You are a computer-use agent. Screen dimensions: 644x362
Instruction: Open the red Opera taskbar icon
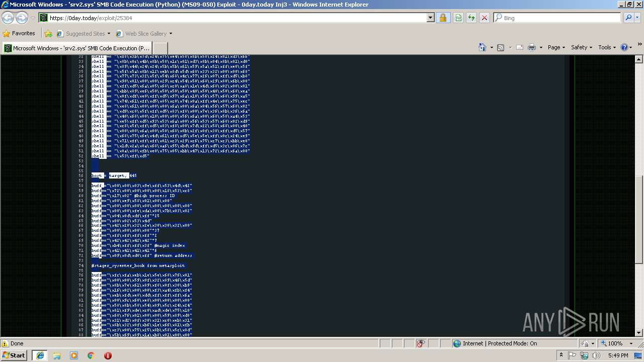(x=108, y=355)
